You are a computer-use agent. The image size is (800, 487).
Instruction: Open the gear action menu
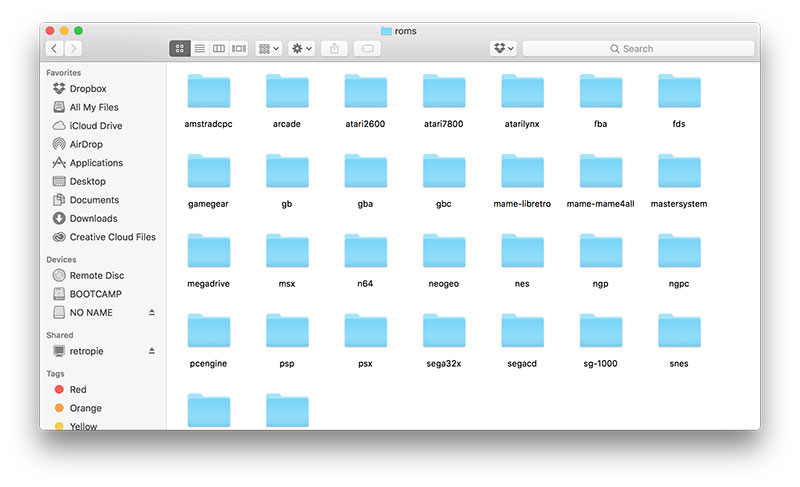click(301, 48)
